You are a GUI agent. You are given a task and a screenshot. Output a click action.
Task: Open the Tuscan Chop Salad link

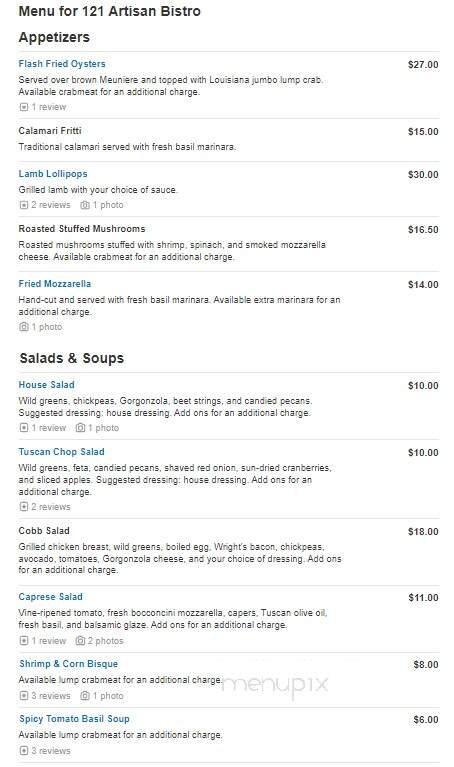click(x=62, y=451)
